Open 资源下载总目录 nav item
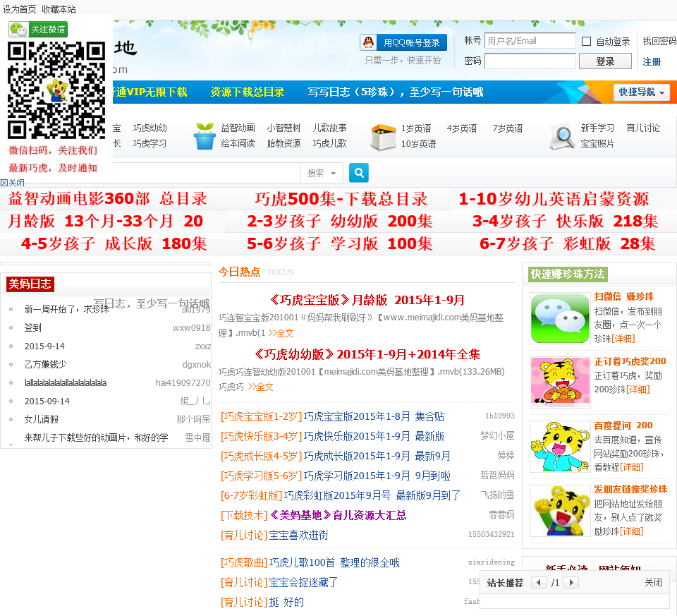 pyautogui.click(x=247, y=92)
